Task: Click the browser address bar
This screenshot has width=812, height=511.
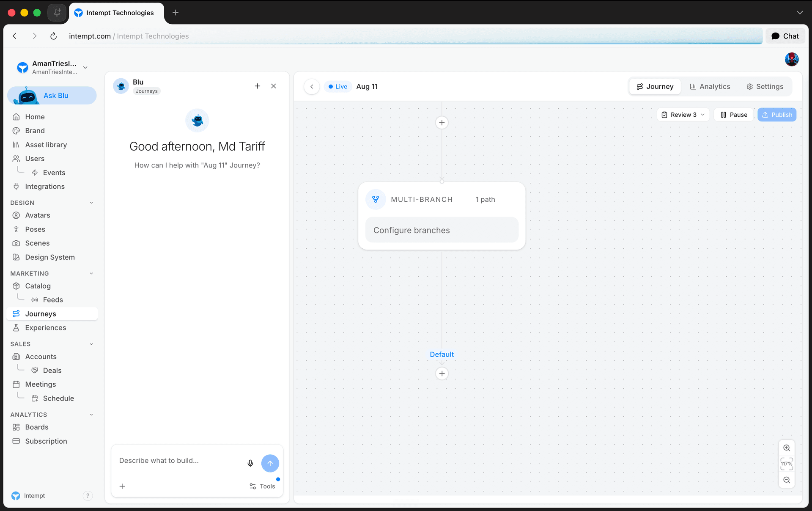Action: [x=414, y=36]
